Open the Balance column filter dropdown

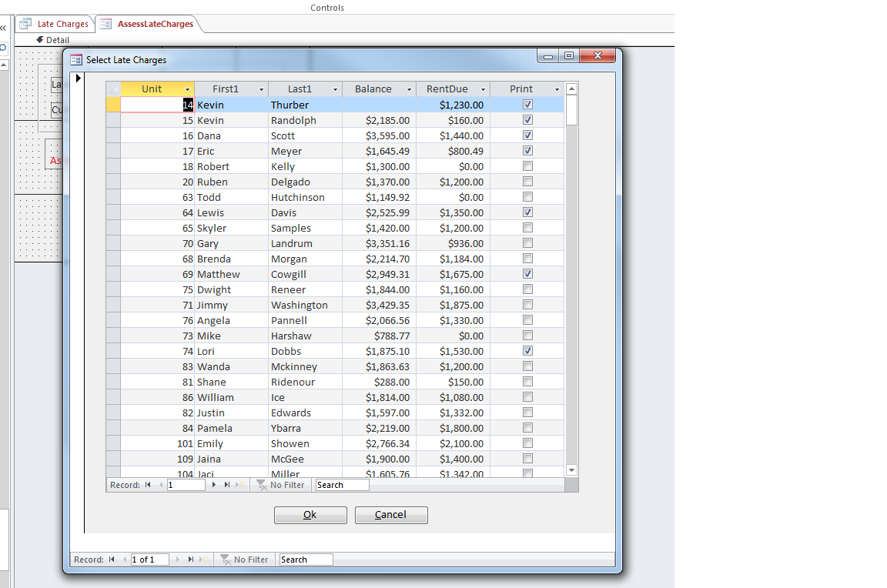click(409, 89)
